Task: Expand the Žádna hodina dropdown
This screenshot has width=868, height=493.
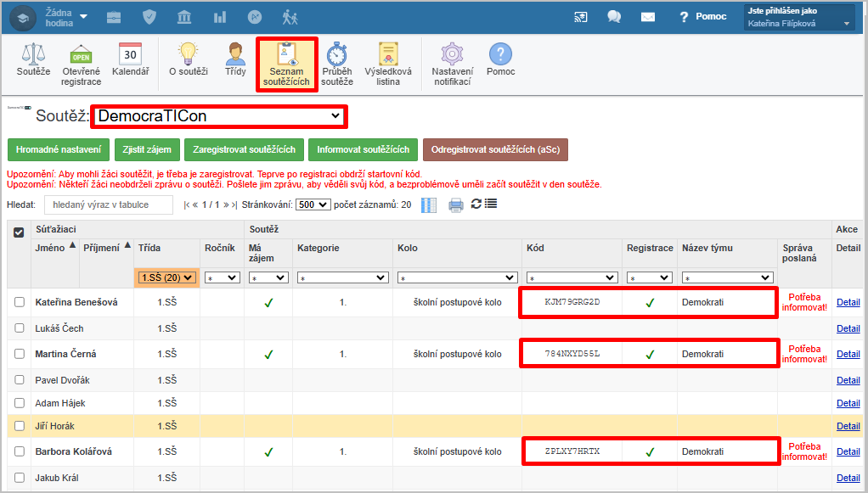Action: click(x=66, y=18)
